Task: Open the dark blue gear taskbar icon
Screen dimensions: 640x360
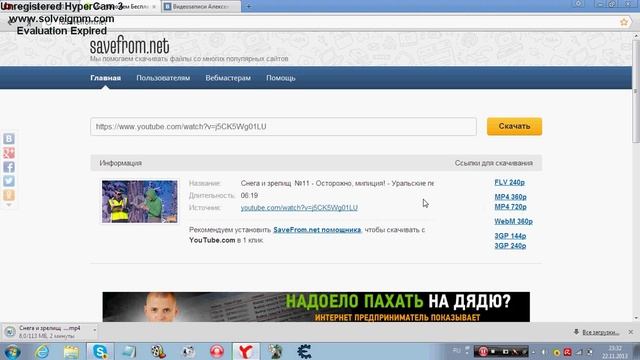Action: pyautogui.click(x=304, y=351)
